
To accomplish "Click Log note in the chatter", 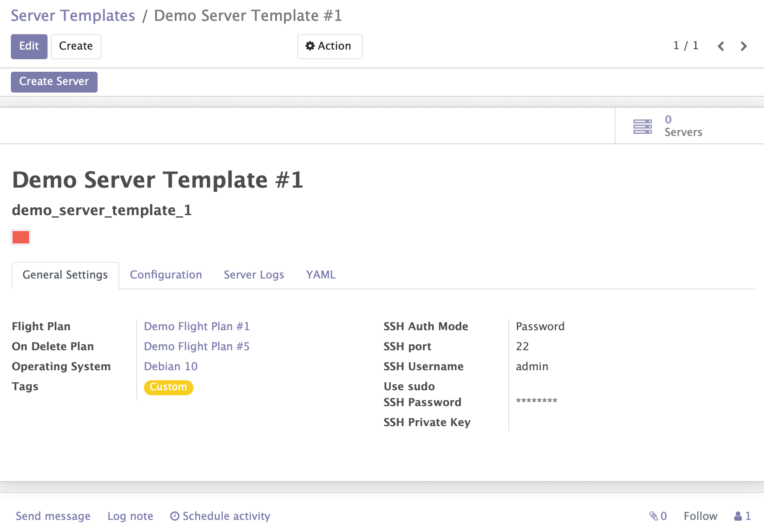I will (130, 516).
